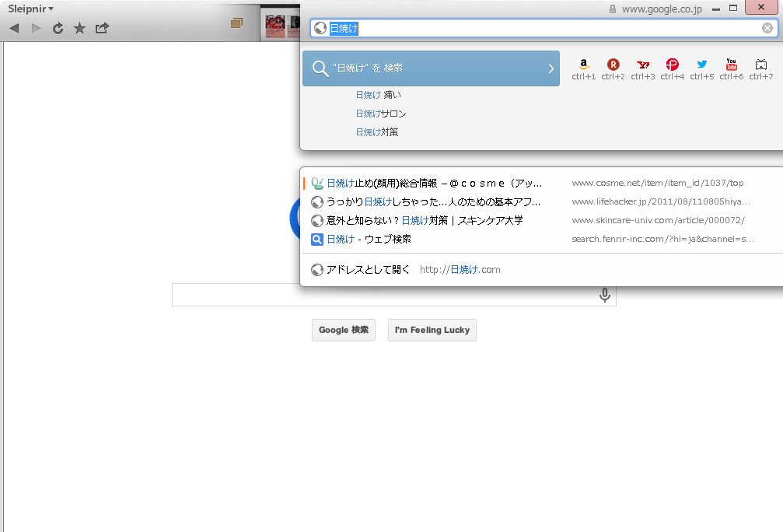
Task: Click the search.fenrir-inc.com URL text
Action: (x=662, y=240)
